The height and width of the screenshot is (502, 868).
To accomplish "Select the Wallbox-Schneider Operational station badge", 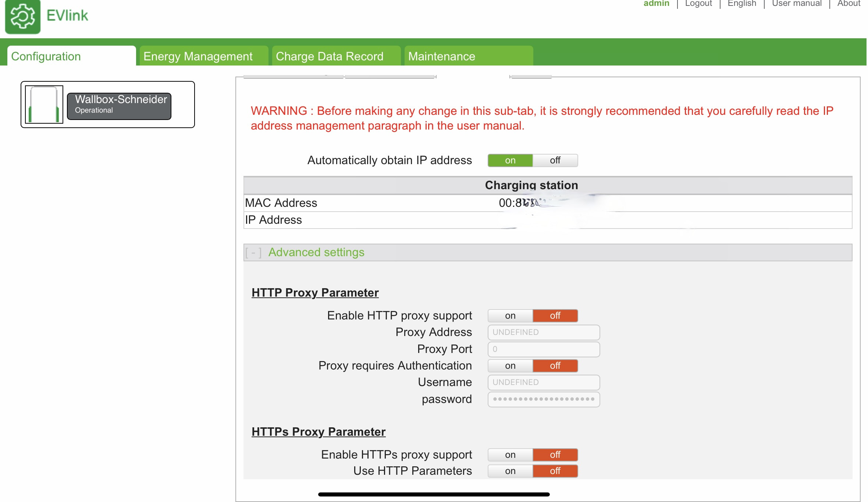I will coord(119,106).
